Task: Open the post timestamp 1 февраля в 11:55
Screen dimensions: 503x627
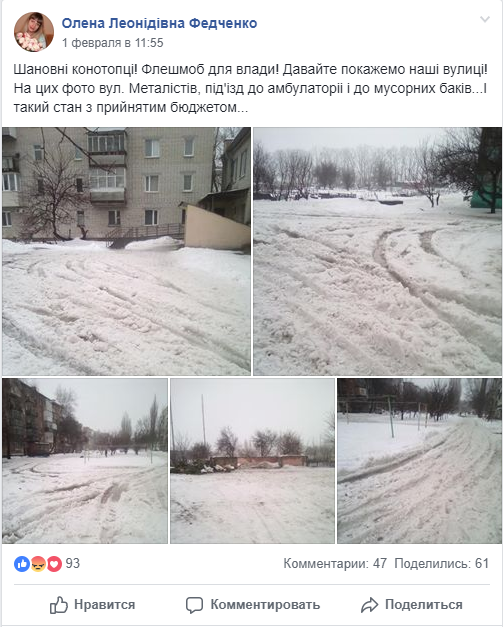Action: point(113,43)
